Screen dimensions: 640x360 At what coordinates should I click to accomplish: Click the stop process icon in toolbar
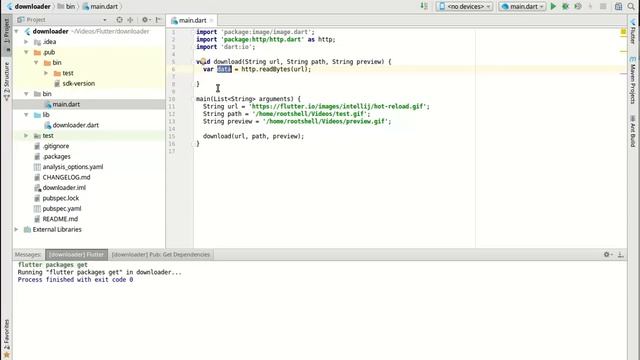[603, 7]
